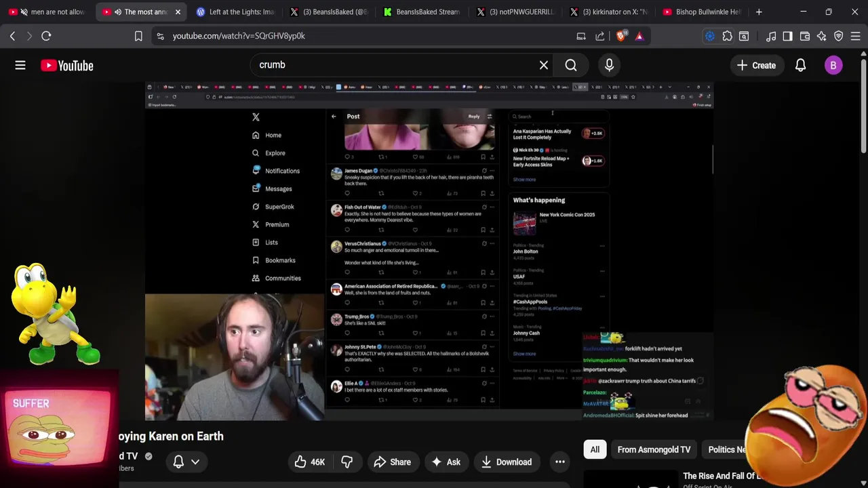Dislike the video
868x488 pixels.
point(347,462)
